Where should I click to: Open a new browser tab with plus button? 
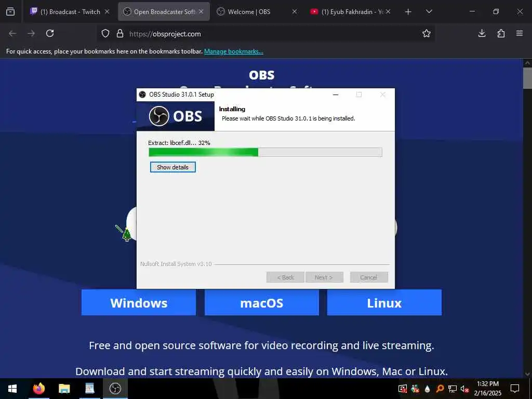[x=408, y=12]
